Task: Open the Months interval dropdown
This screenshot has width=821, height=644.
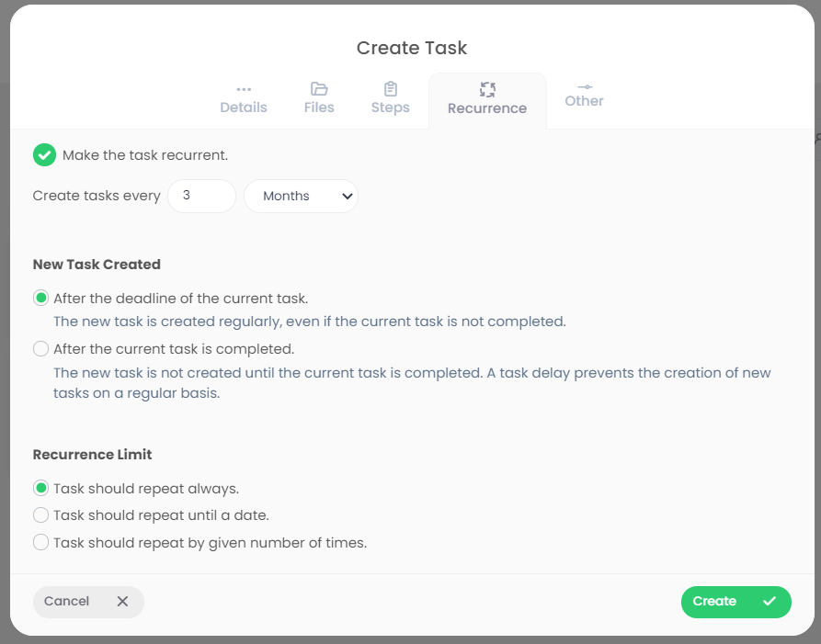Action: [301, 197]
